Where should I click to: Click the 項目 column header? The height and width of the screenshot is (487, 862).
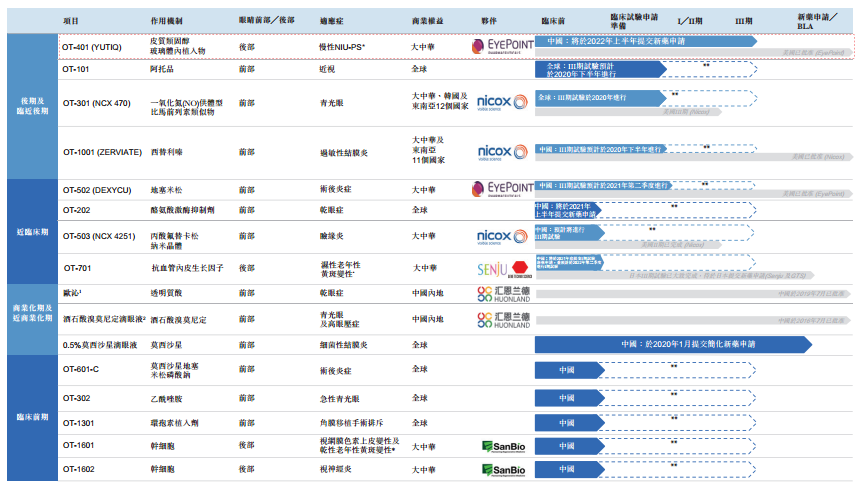tap(72, 20)
